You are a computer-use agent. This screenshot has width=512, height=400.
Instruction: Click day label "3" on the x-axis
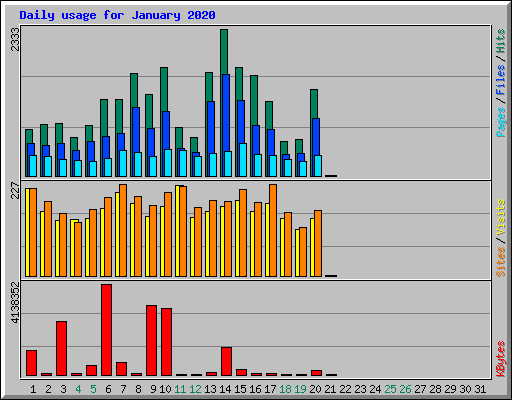tap(63, 389)
